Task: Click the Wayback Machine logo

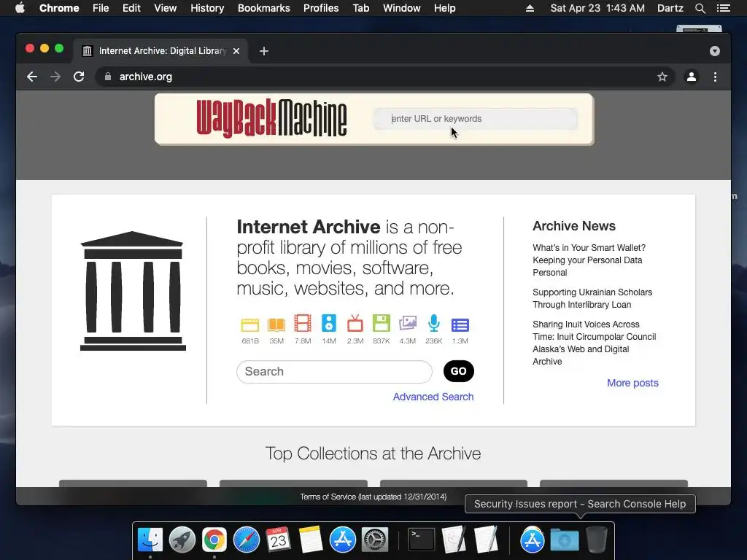Action: (x=271, y=119)
